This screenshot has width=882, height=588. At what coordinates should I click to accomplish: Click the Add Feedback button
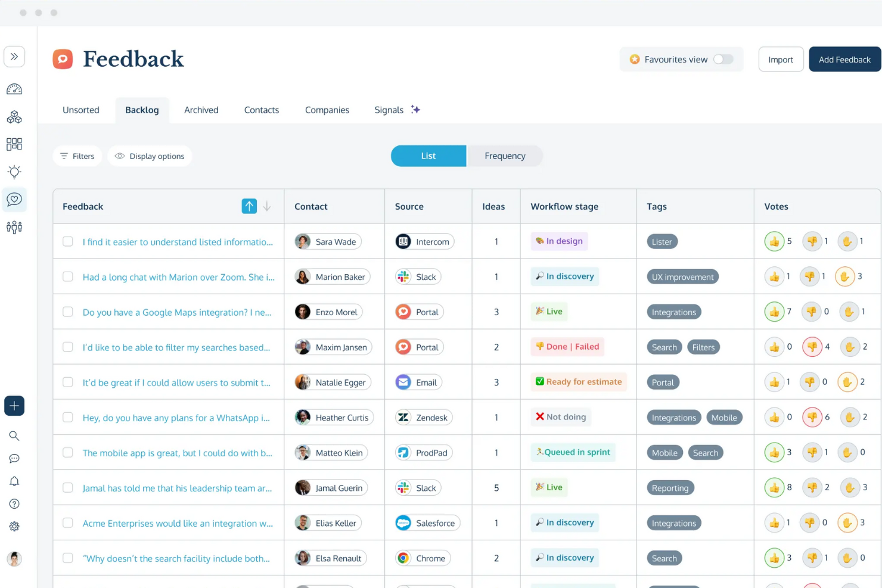844,60
